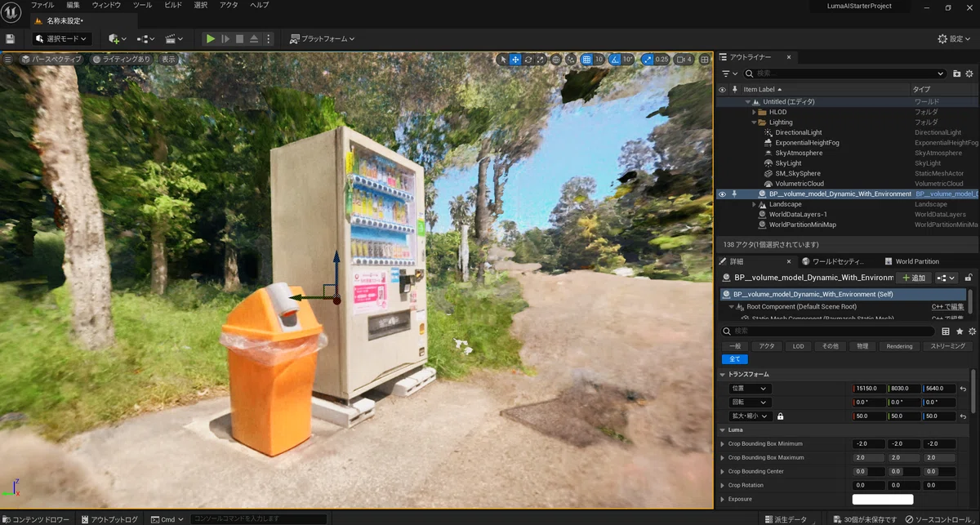The image size is (980, 525).
Task: Toggle the details panel lock icon
Action: click(x=969, y=278)
